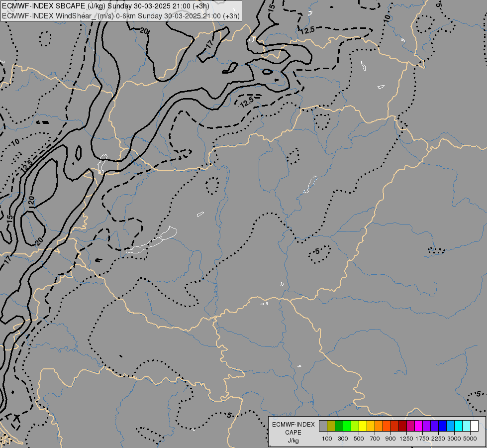This screenshot has height=448, width=487.
Task: Choose the cyan swatch after 3000
Action: point(458,426)
